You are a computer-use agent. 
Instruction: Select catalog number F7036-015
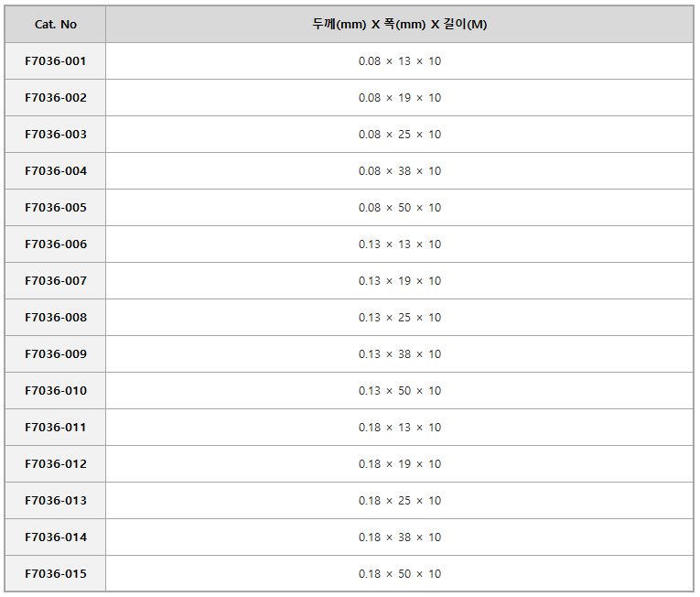click(55, 574)
